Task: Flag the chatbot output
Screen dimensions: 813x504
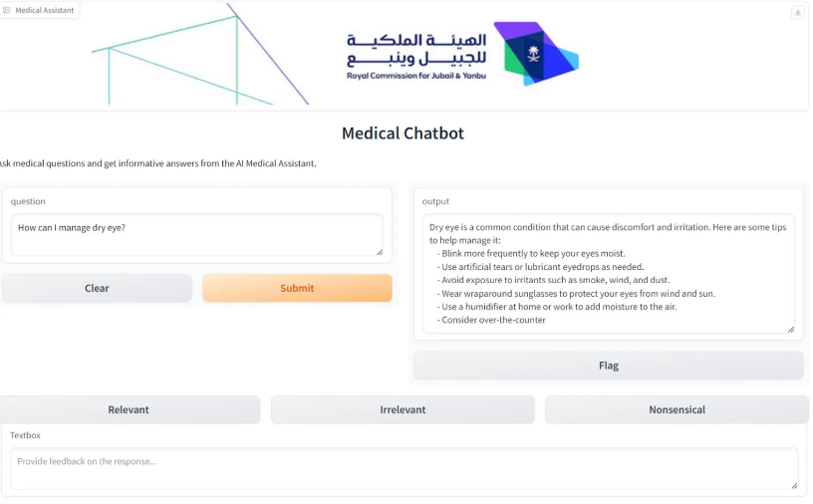Action: tap(608, 366)
